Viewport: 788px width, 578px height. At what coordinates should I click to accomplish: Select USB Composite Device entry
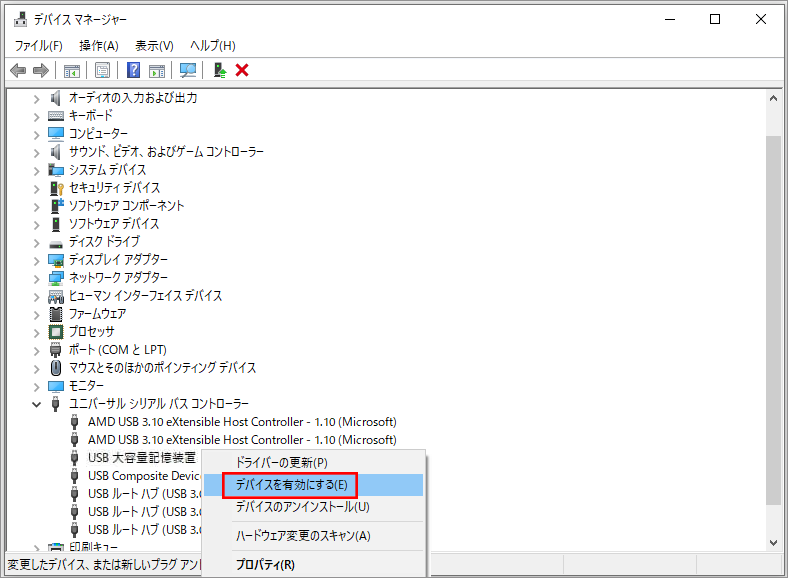pos(144,476)
